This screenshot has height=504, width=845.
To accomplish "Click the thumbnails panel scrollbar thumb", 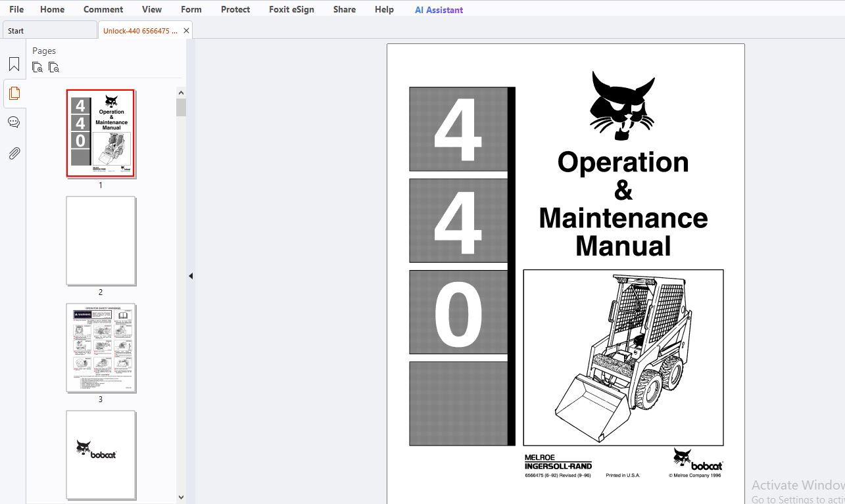I will click(x=181, y=107).
